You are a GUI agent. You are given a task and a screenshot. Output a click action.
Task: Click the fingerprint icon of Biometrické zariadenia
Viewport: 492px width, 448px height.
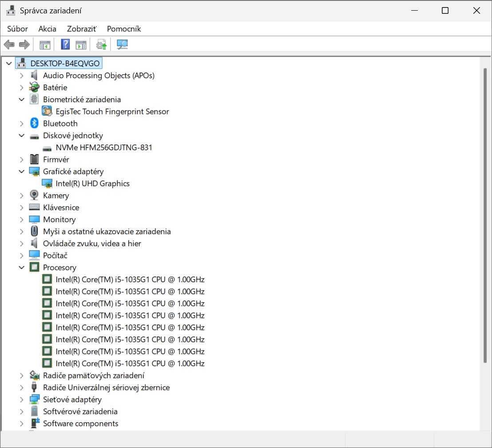(34, 99)
